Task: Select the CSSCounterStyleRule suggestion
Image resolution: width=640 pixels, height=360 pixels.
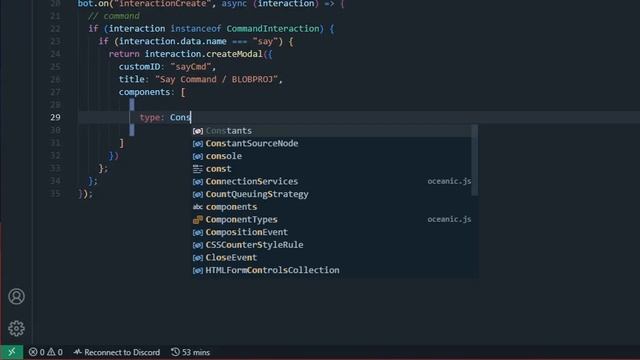Action: click(x=332, y=245)
